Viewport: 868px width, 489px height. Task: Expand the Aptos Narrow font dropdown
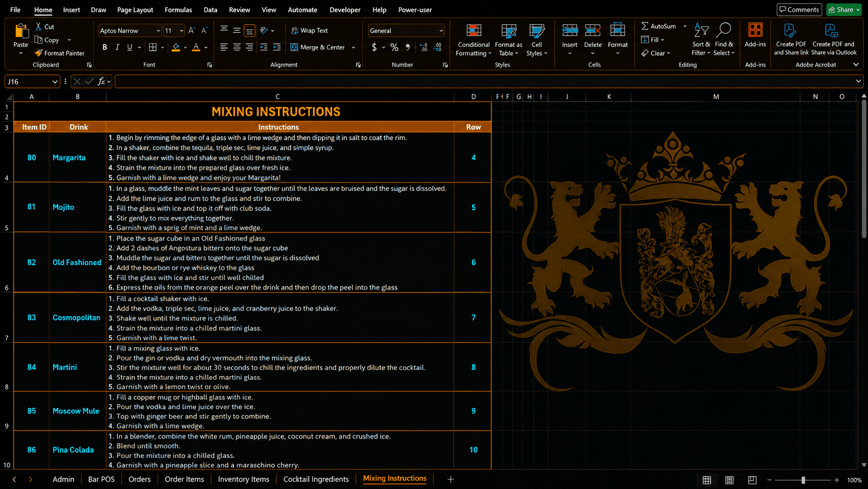(x=158, y=31)
